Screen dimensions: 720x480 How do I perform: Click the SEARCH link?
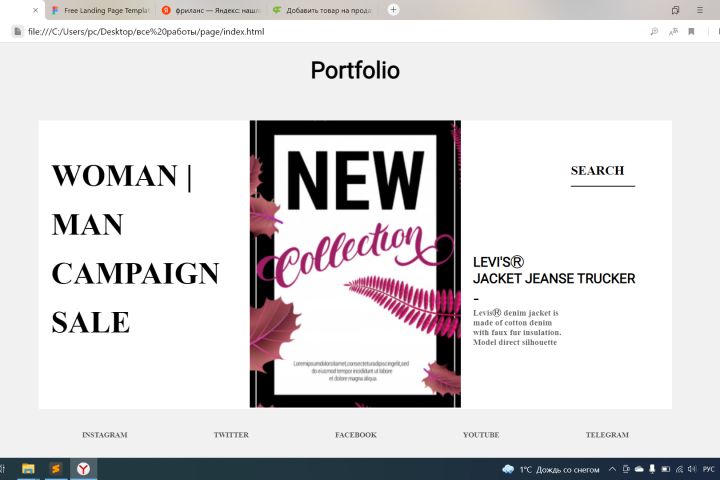point(597,170)
